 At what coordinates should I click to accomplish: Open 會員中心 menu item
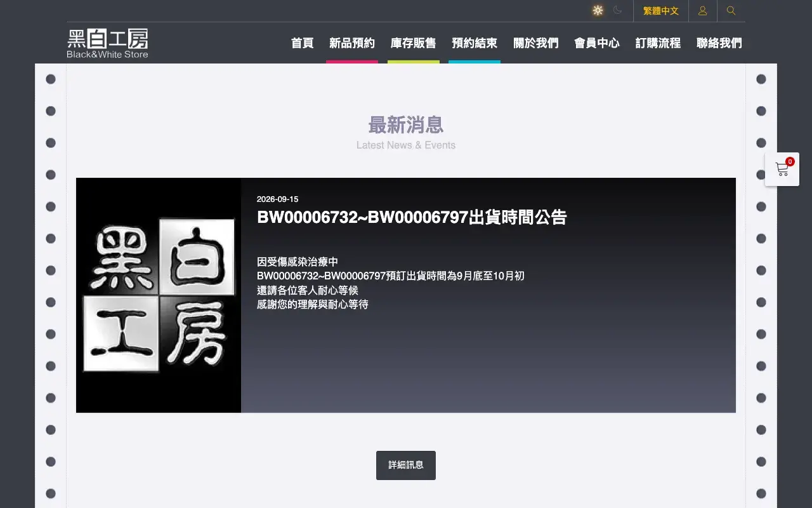[597, 43]
